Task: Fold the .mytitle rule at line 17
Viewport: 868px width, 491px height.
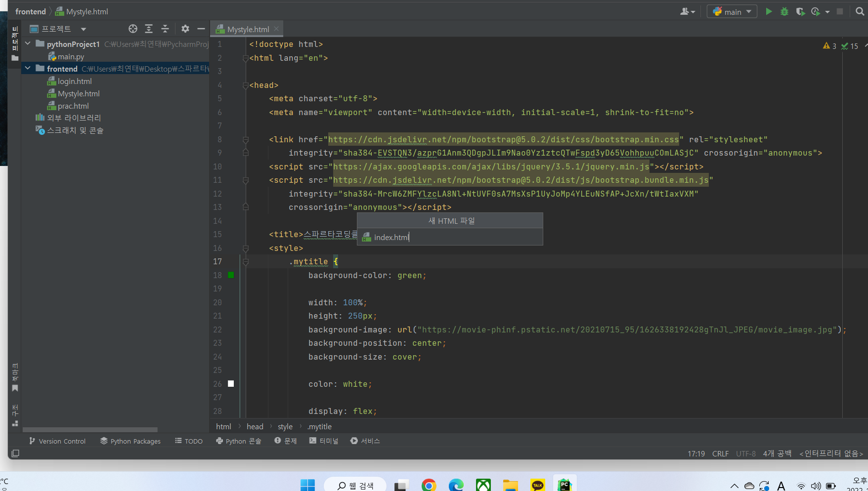Action: coord(246,262)
